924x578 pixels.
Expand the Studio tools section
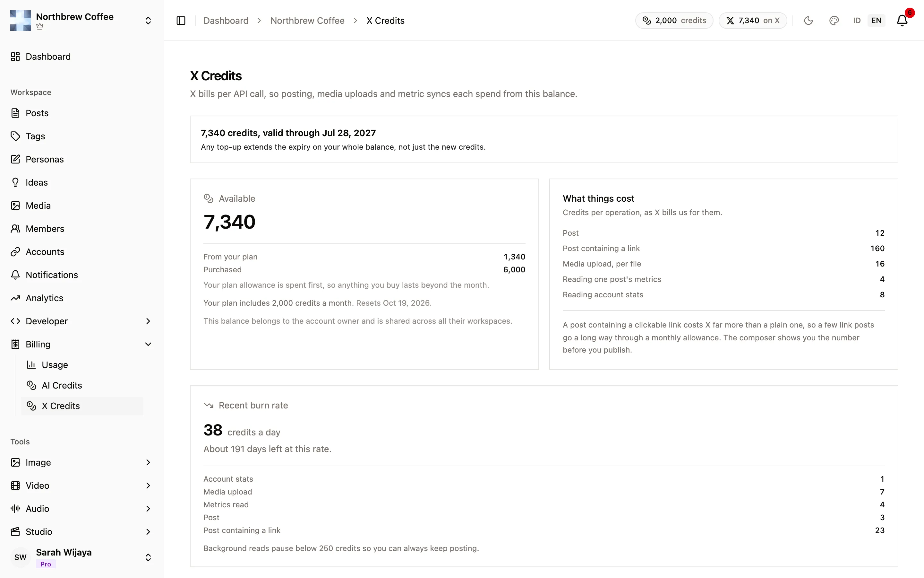pos(81,532)
